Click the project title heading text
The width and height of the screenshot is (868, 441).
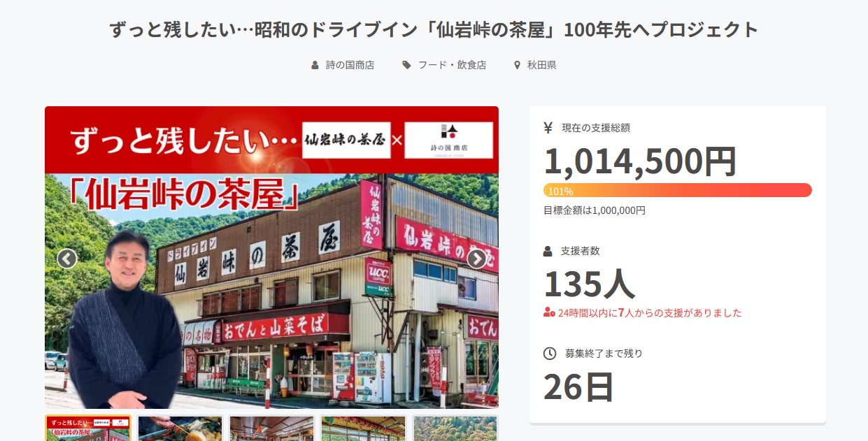pos(434,30)
